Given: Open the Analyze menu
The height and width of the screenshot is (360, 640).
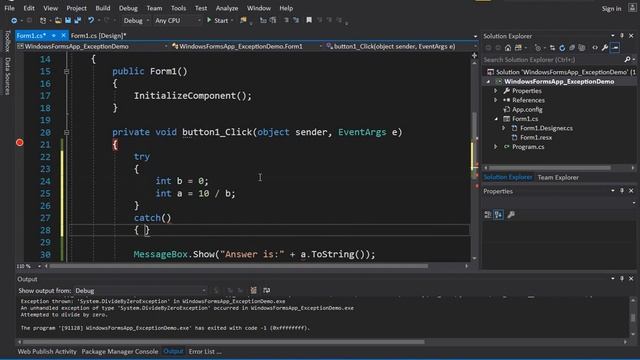Looking at the screenshot, I should 227,8.
